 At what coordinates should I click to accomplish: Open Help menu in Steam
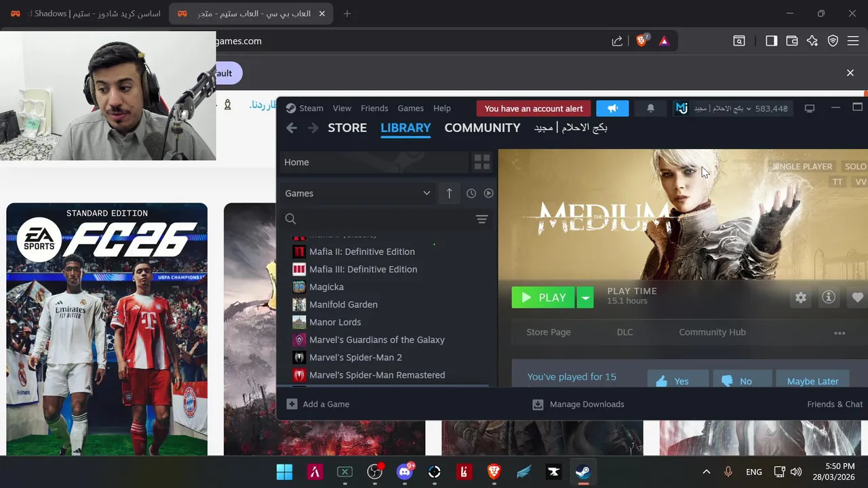coord(442,108)
